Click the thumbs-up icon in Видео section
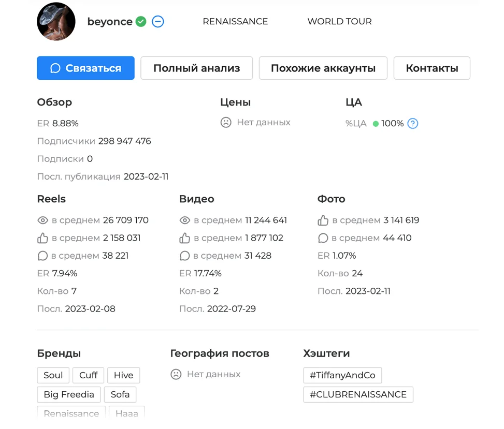Screen dimensions: 504x429 pyautogui.click(x=185, y=238)
